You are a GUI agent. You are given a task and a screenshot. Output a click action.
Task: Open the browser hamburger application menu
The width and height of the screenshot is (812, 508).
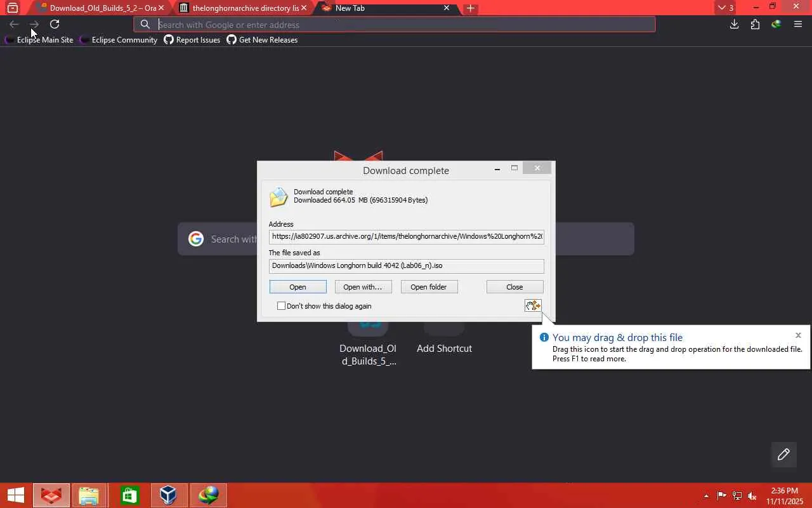coord(798,24)
